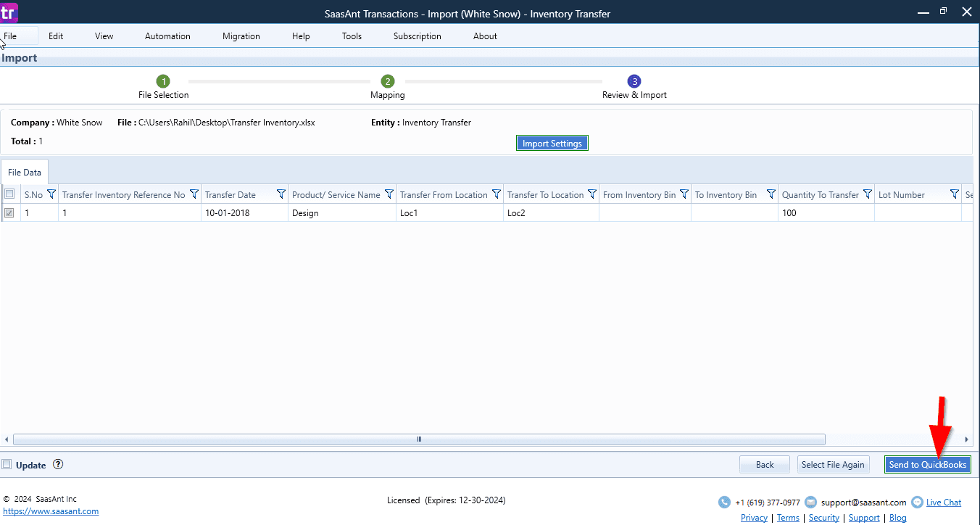
Task: Open the https://www.saasant.com link
Action: (x=51, y=511)
